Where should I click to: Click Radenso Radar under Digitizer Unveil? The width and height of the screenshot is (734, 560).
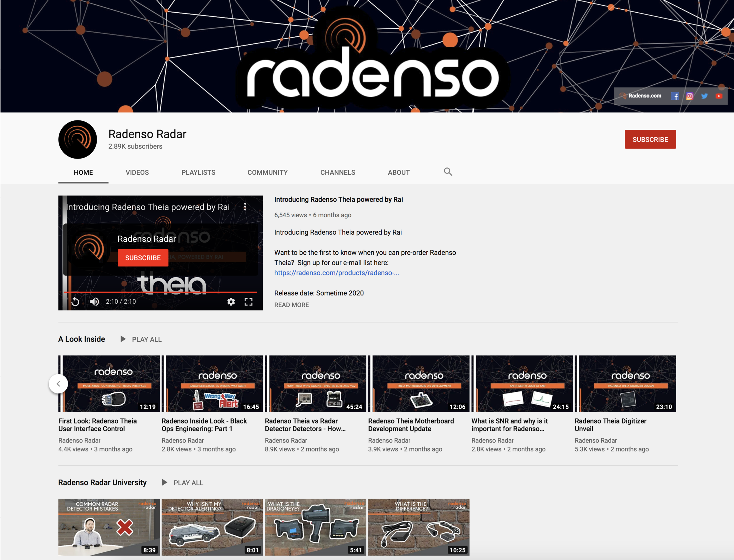(x=595, y=440)
